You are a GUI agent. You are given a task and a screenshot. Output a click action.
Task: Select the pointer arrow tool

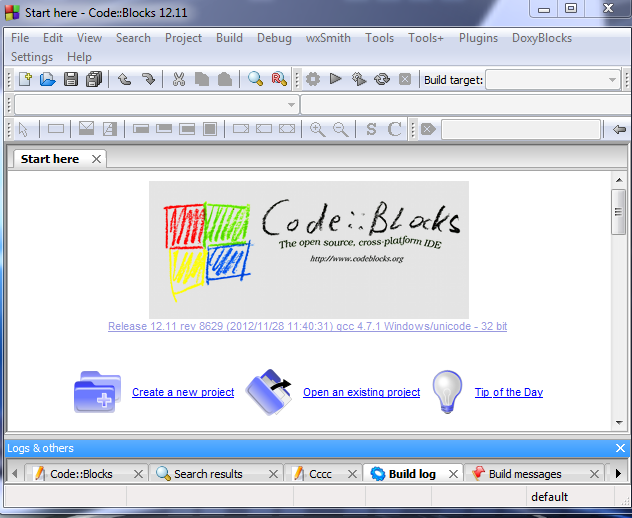(23, 129)
